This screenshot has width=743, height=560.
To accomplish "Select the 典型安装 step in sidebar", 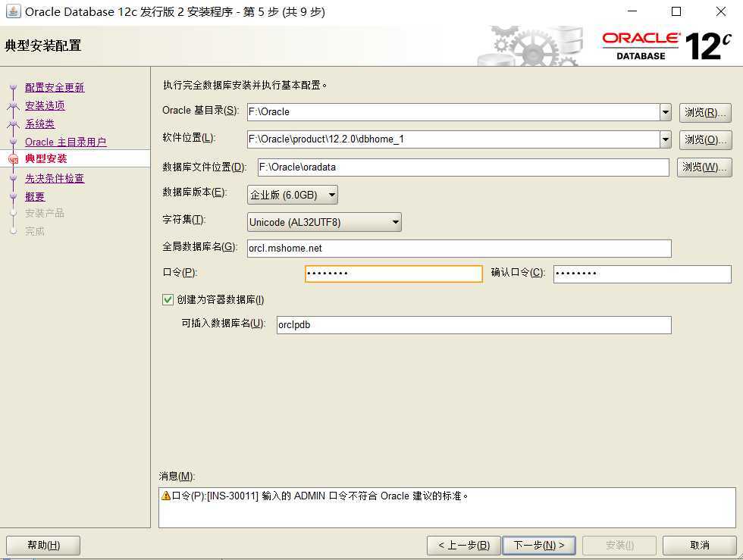I will tap(46, 158).
